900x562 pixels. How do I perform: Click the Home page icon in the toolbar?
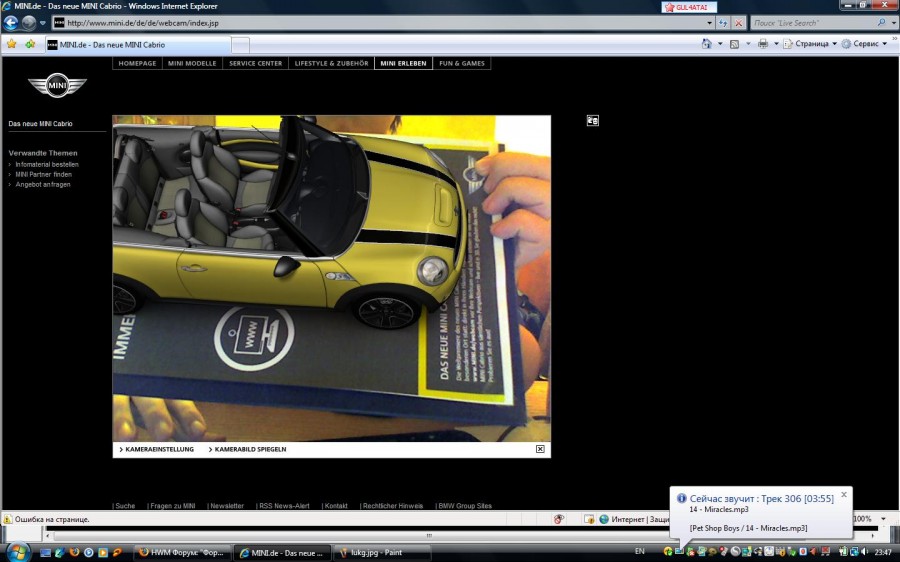coord(707,44)
